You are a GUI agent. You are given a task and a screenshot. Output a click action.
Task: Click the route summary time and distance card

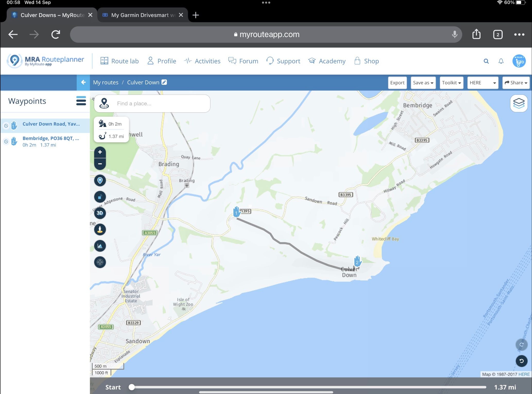tap(111, 130)
